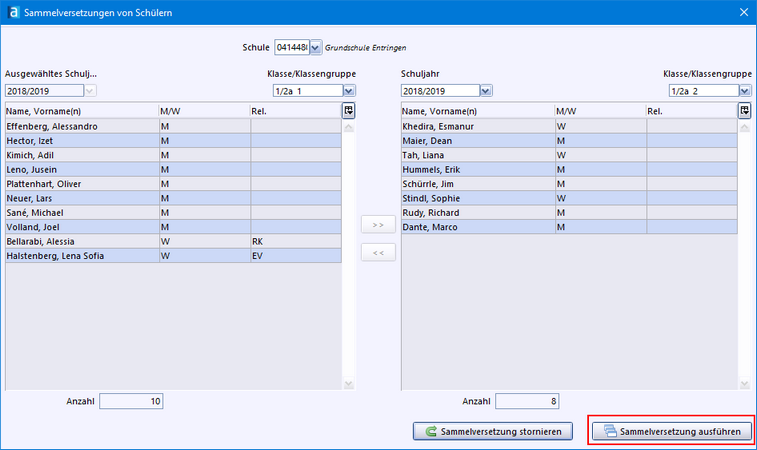Expand left school year 2018/2019 dropdown
Viewport: 757px width, 450px height.
[x=90, y=91]
